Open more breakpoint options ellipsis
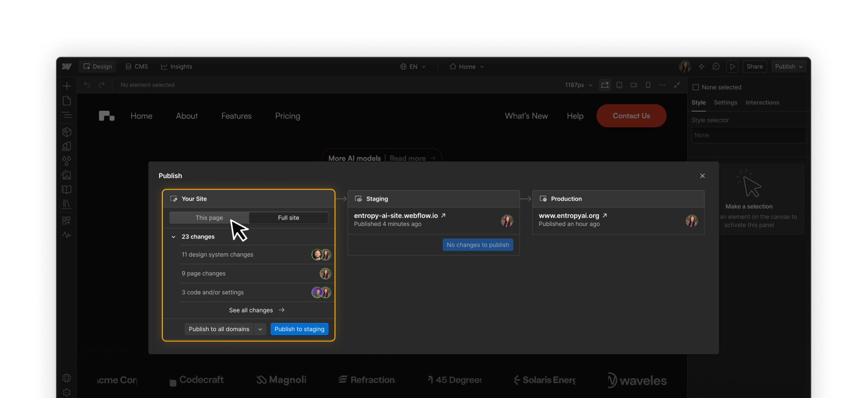The height and width of the screenshot is (398, 868). pos(663,85)
